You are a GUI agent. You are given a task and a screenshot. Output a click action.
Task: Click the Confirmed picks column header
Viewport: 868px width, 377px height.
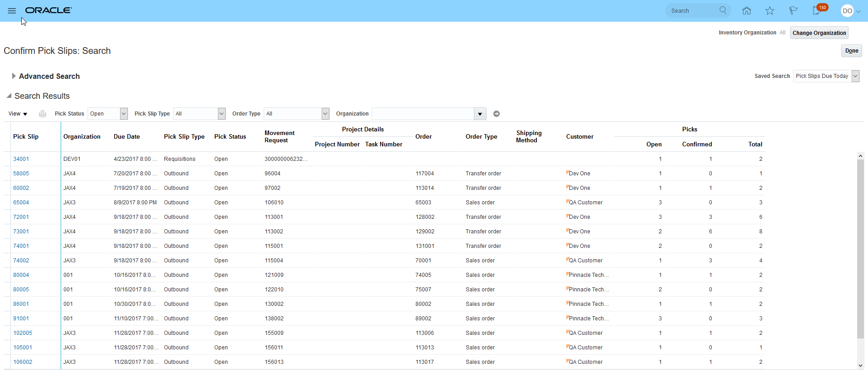pos(697,144)
